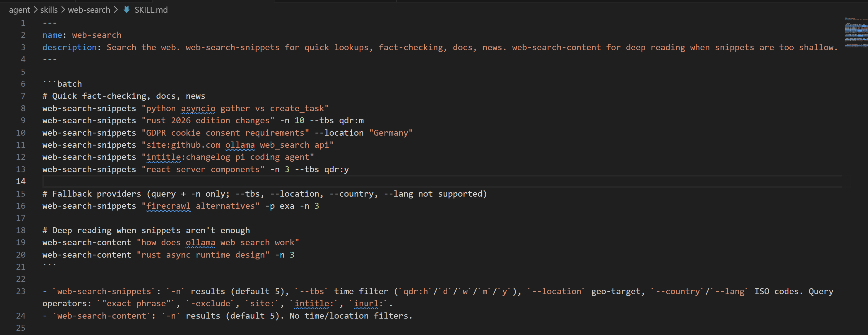
Task: Click string "python asyncio gather vs create_task"
Action: (235, 108)
